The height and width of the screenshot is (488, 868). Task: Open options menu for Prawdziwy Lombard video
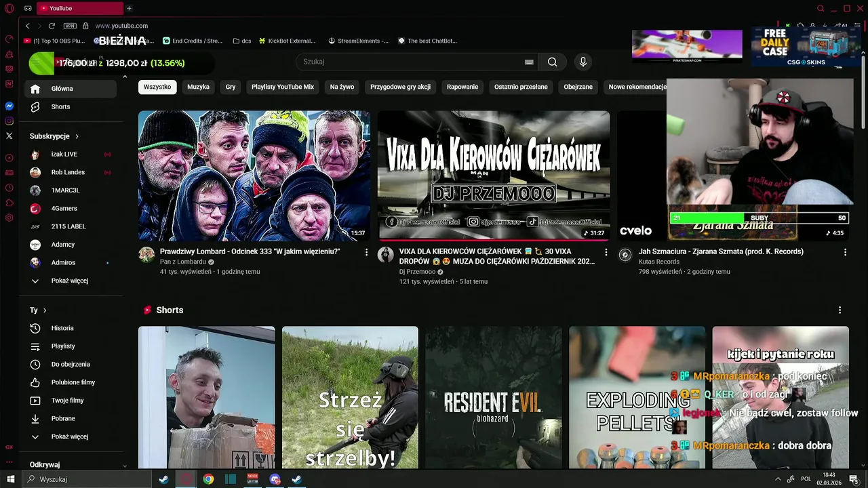tap(366, 252)
